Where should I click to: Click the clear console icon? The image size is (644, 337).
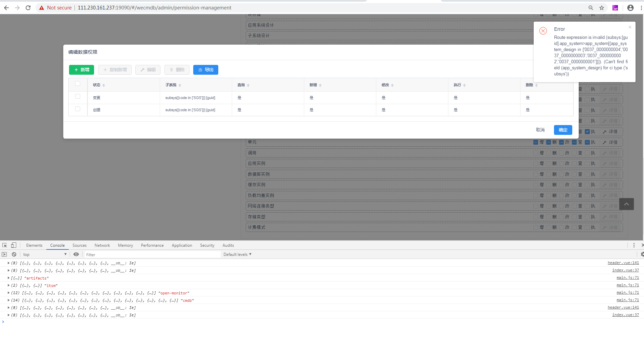pos(14,254)
